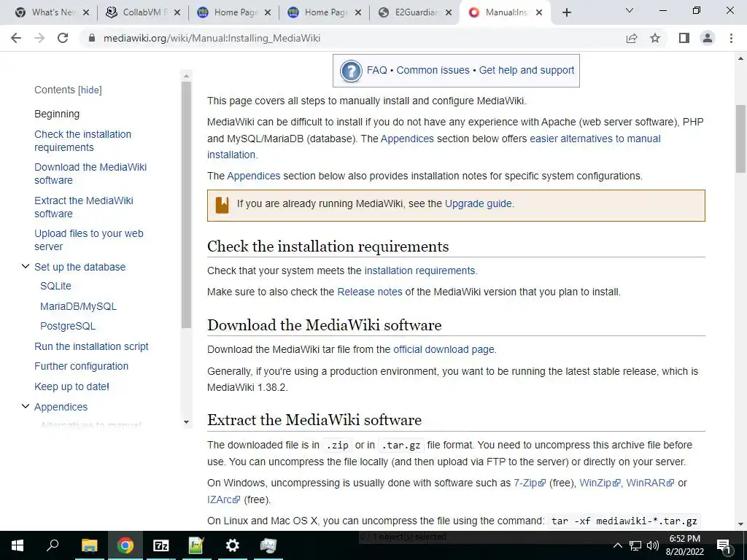Open the notification center icon

[723, 546]
